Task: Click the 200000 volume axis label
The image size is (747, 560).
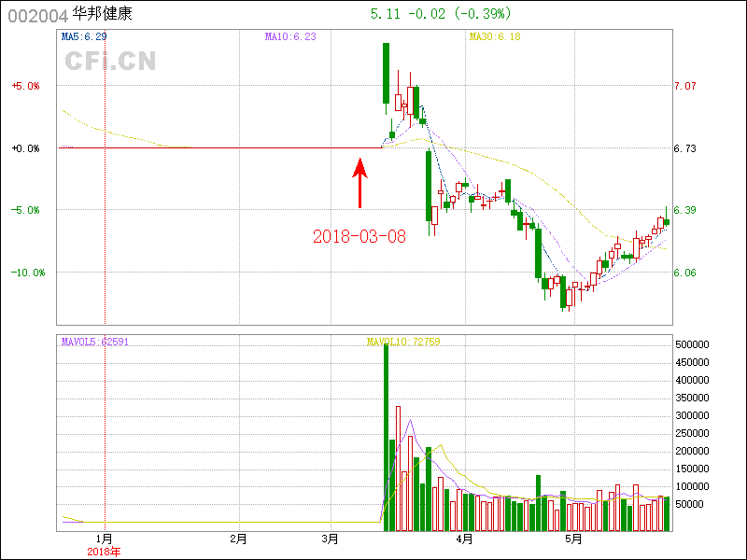Action: pos(692,451)
